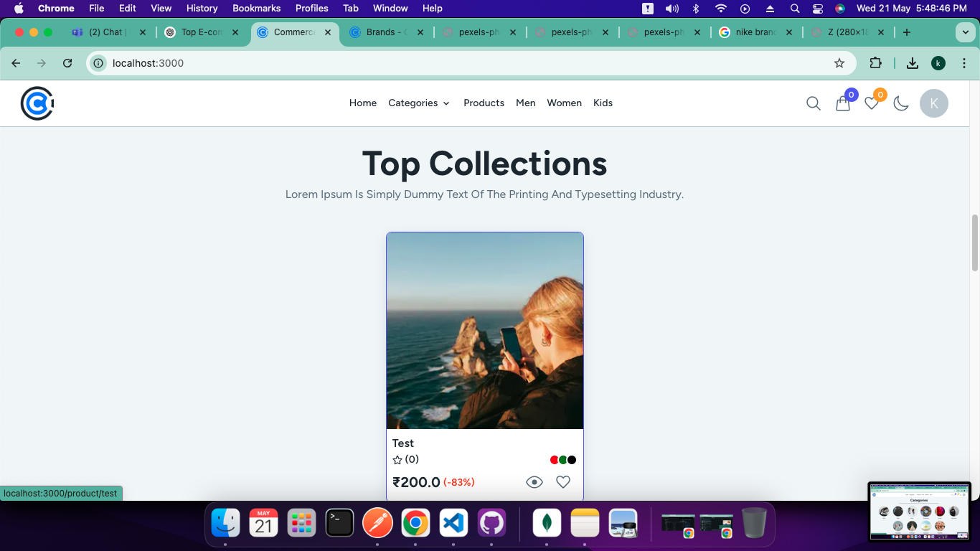
Task: Click the site logo in header
Action: 37,103
